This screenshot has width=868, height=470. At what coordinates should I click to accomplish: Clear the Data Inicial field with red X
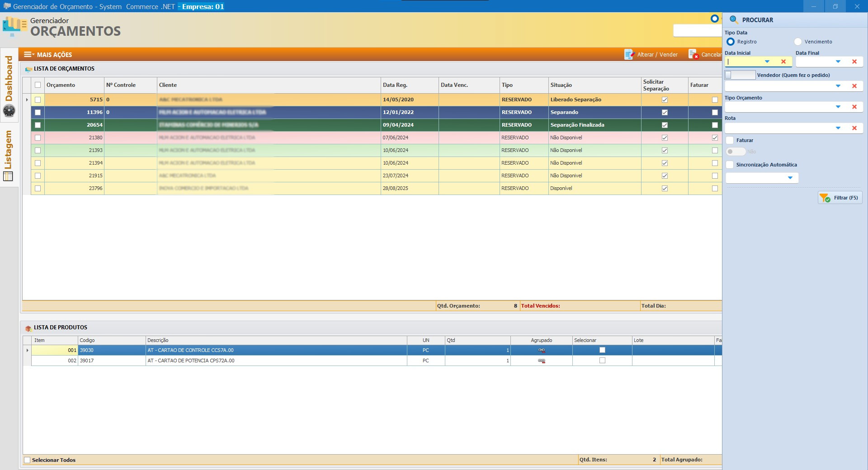[x=783, y=62]
